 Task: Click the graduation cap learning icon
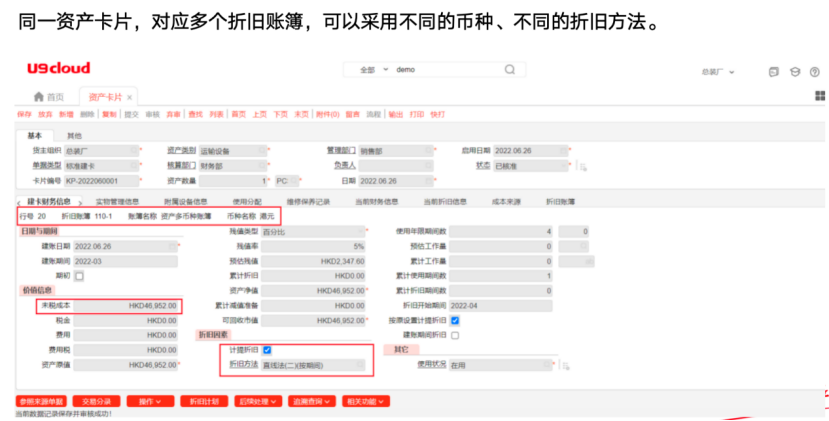pyautogui.click(x=793, y=72)
